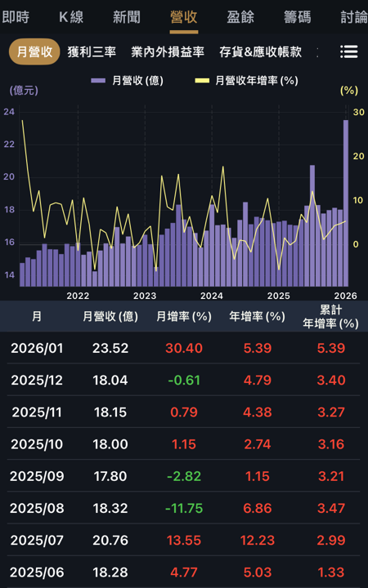Switch to the 籌碼 tab
The image size is (368, 588).
coord(298,17)
